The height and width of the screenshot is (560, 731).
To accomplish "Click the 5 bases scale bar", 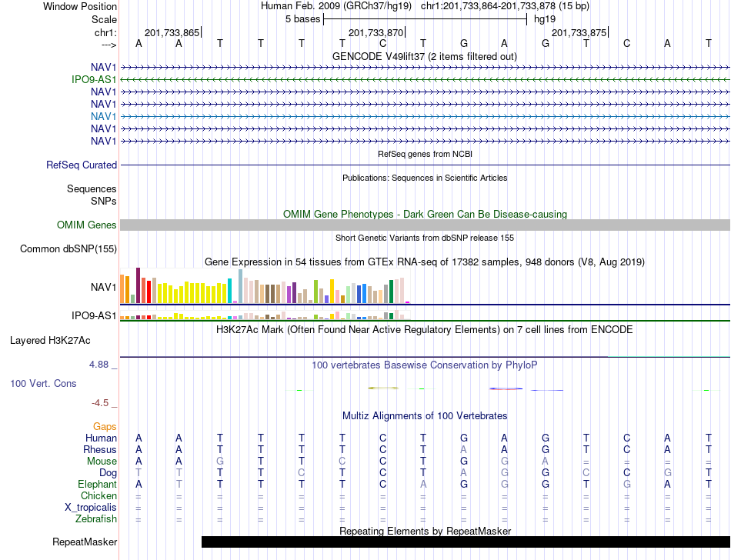I will pyautogui.click(x=425, y=19).
